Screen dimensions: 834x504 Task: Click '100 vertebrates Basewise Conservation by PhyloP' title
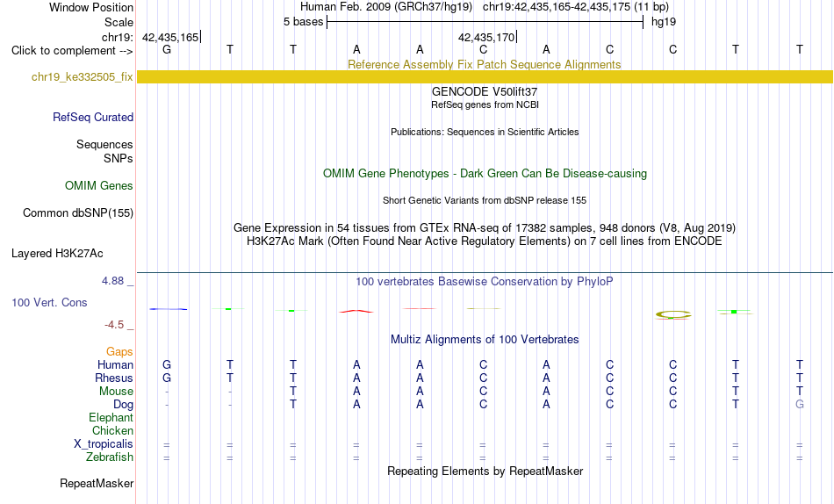[x=485, y=282]
